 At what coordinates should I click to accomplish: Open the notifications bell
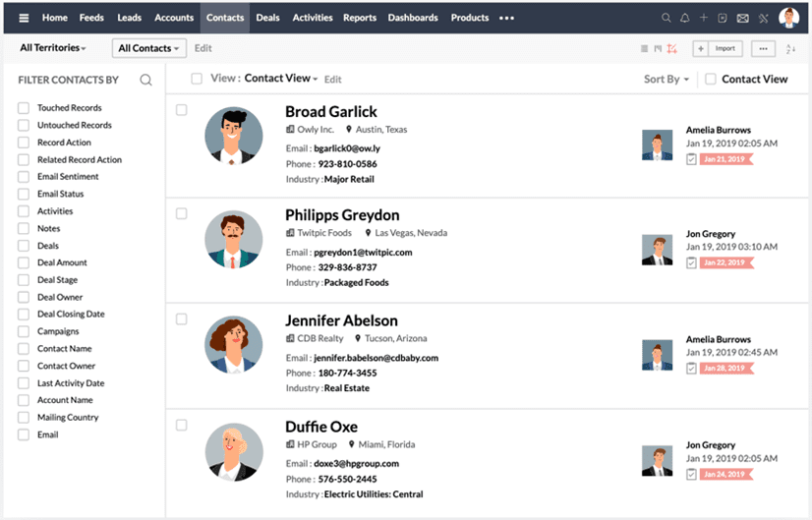pos(685,18)
